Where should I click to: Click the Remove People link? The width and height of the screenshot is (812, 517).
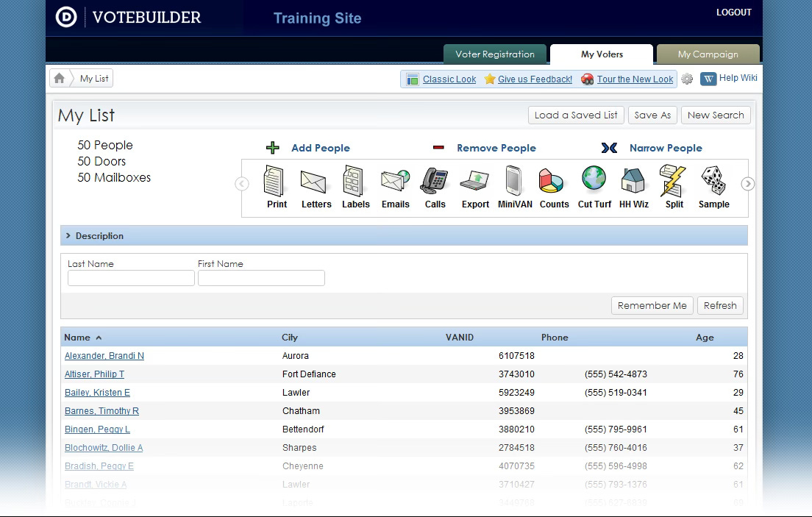click(496, 148)
